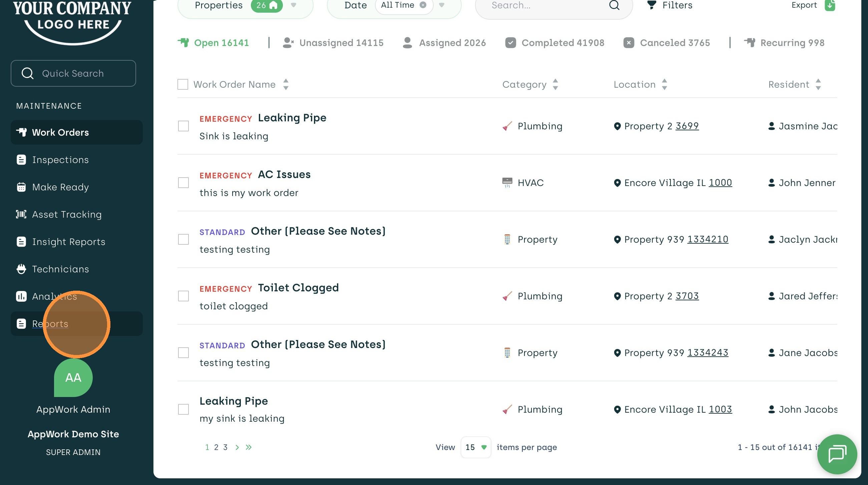The height and width of the screenshot is (485, 868).
Task: Open Asset Tracking from the sidebar
Action: click(67, 214)
